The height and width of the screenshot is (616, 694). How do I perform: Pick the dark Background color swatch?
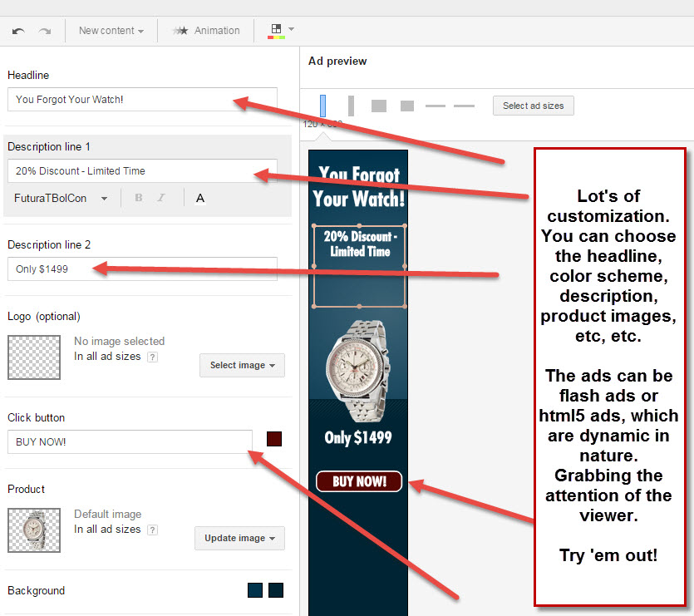(x=274, y=589)
